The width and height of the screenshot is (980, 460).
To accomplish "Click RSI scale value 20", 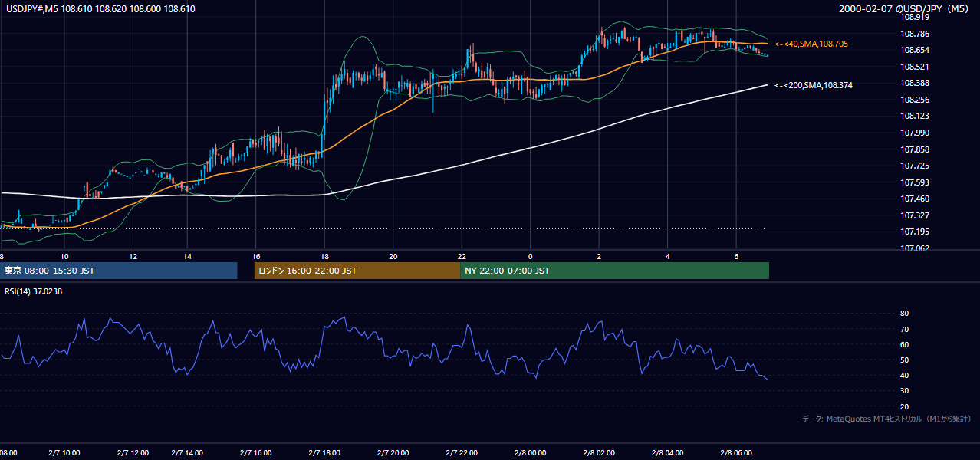I will click(x=904, y=406).
